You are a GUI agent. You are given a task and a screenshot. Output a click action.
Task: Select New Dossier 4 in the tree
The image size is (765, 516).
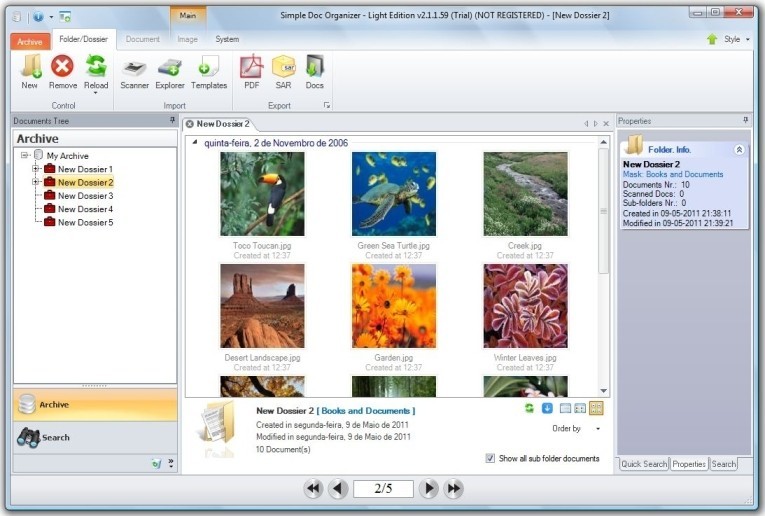(85, 209)
